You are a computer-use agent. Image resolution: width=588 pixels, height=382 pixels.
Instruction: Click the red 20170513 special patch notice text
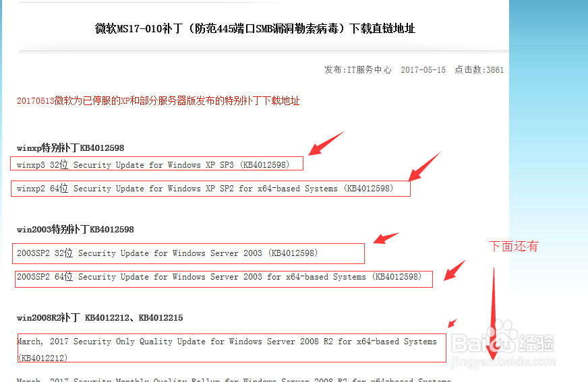[158, 101]
